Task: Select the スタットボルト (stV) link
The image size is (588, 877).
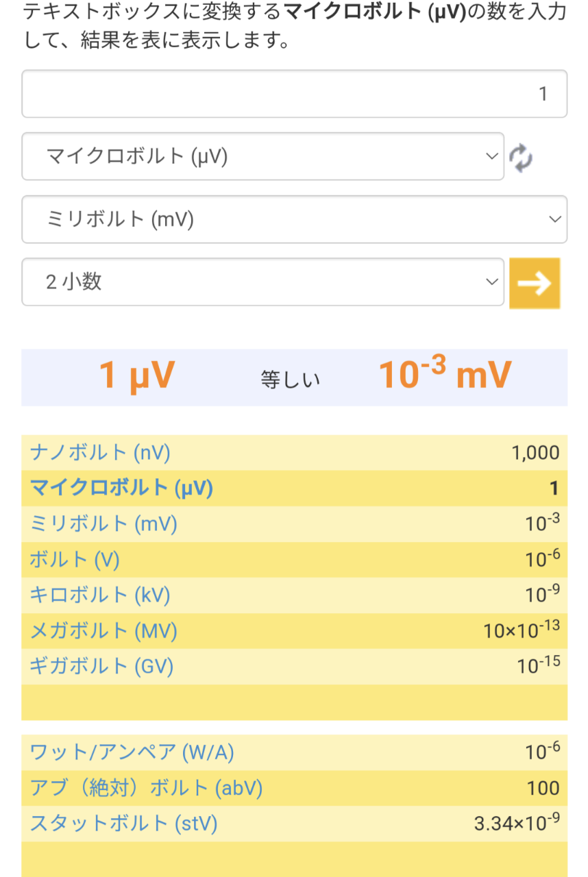Action: pos(123,823)
